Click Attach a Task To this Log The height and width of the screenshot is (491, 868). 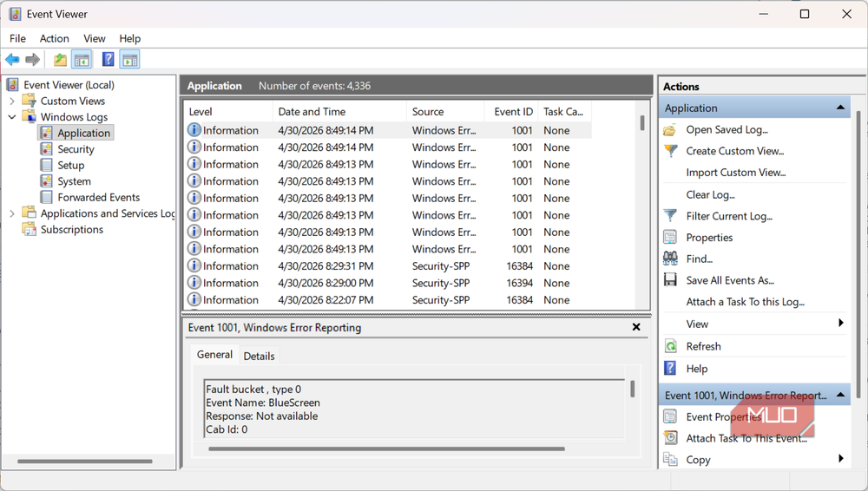pos(745,302)
